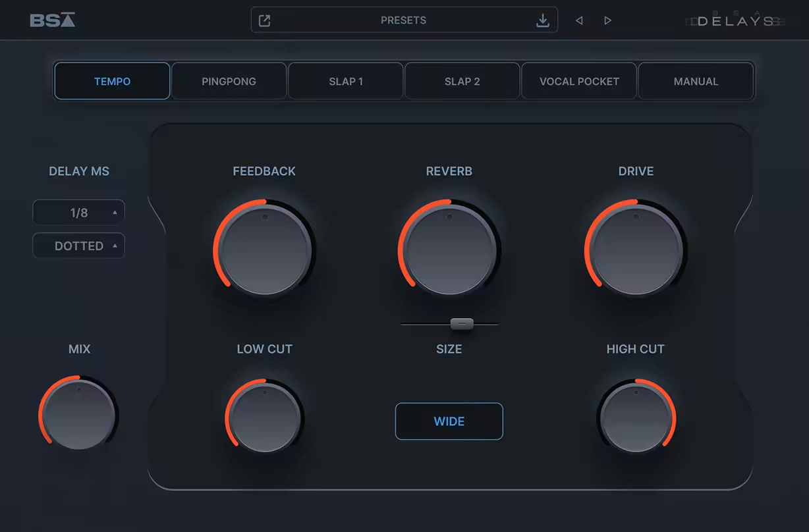Viewport: 809px width, 532px height.
Task: Click the reverb SIZE slider handle
Action: (462, 323)
